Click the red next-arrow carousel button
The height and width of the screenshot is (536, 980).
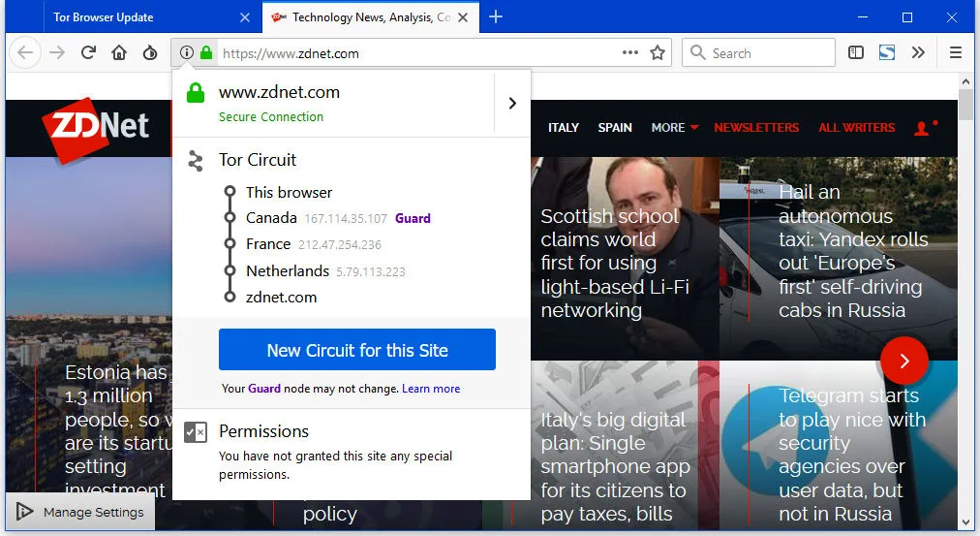tap(903, 361)
